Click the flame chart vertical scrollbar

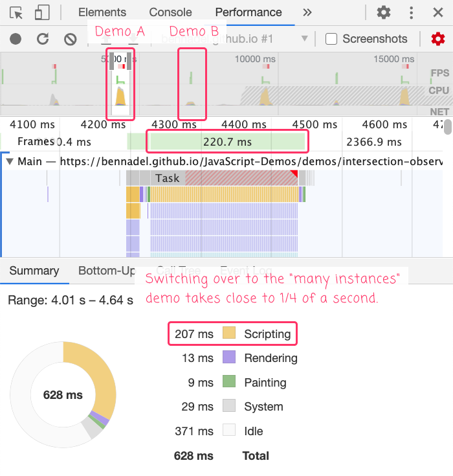point(448,127)
